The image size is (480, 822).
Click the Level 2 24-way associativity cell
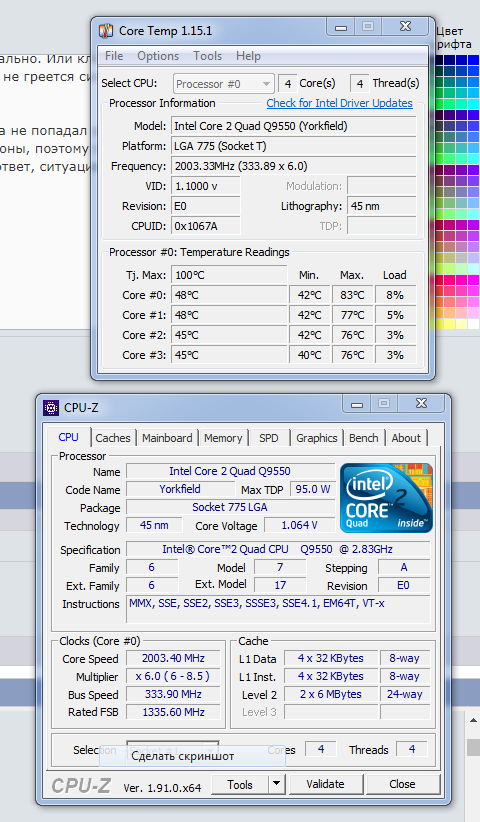[405, 694]
